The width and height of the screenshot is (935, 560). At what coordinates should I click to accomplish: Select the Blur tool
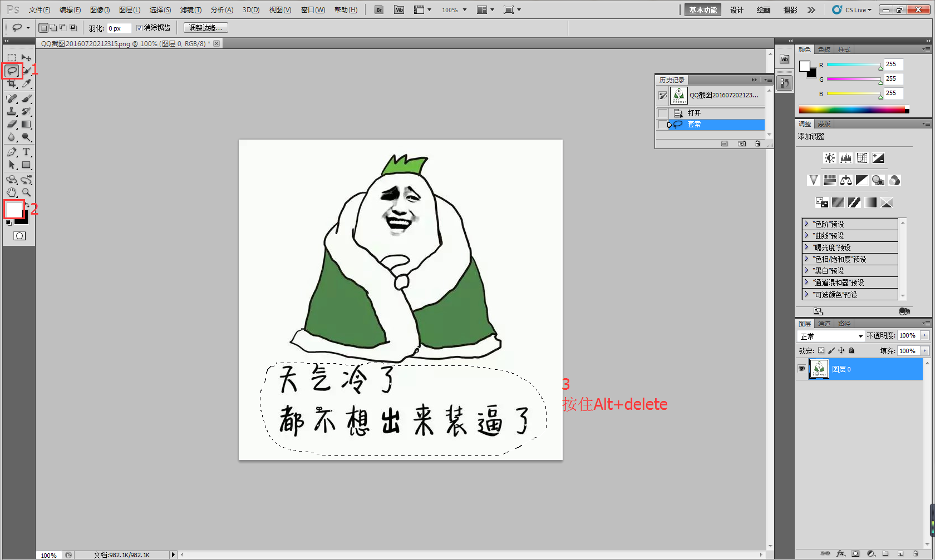pos(12,137)
